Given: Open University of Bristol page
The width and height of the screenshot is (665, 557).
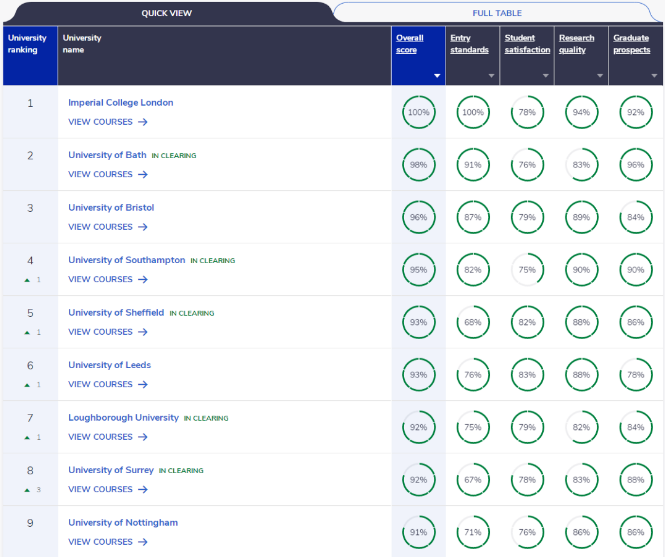Looking at the screenshot, I should [111, 207].
